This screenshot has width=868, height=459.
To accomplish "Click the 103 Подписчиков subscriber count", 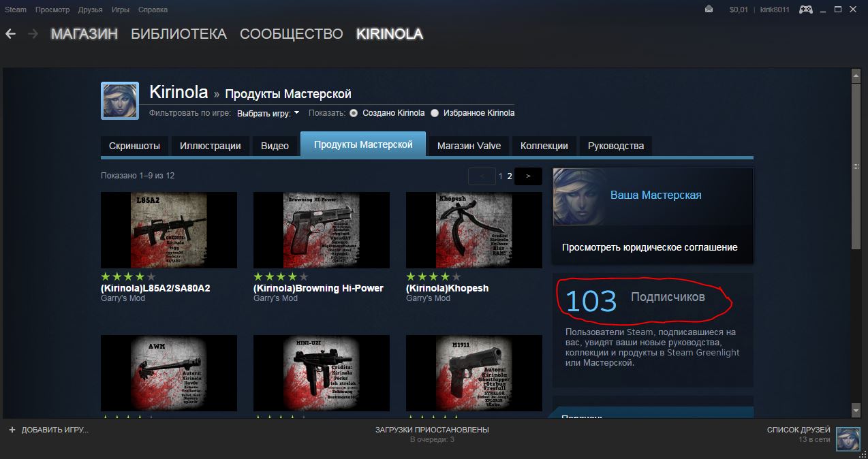I will pos(635,300).
